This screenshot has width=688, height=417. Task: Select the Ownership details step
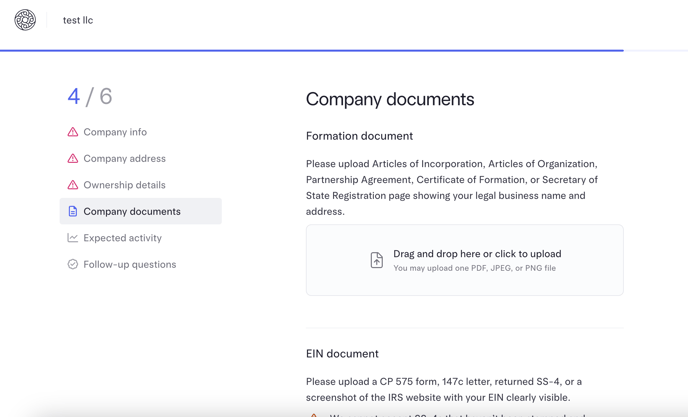point(124,185)
